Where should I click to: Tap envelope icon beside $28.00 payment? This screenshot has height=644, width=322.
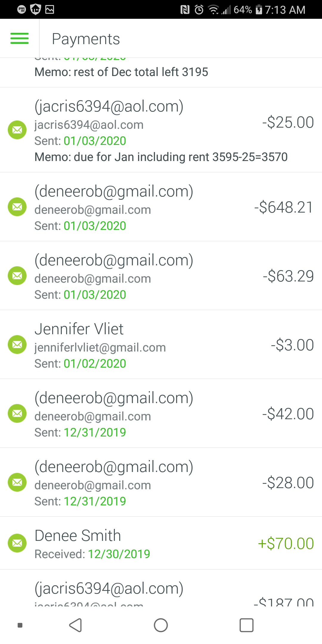coord(17,482)
